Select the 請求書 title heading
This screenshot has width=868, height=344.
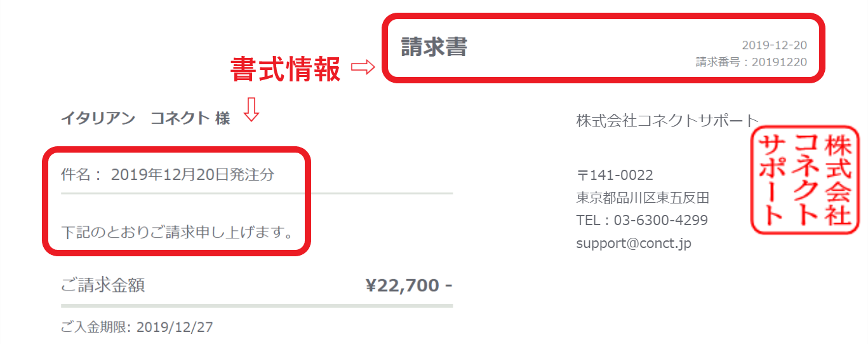click(434, 46)
